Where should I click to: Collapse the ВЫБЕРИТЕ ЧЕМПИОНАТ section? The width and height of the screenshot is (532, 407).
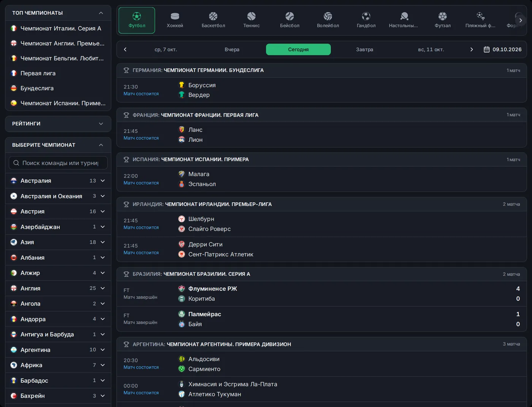coord(101,145)
